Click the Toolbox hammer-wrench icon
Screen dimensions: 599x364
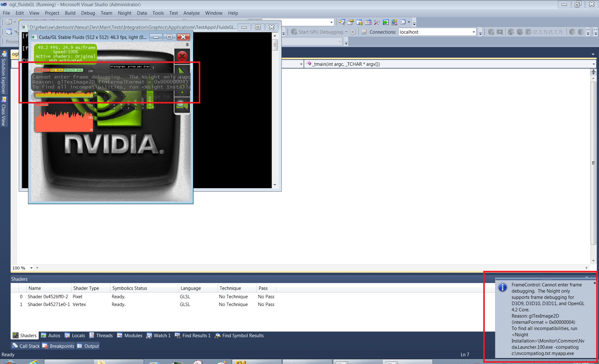[377, 22]
